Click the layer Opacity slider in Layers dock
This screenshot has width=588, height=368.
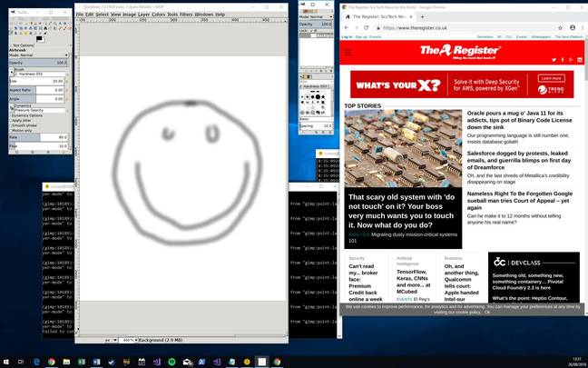[316, 24]
